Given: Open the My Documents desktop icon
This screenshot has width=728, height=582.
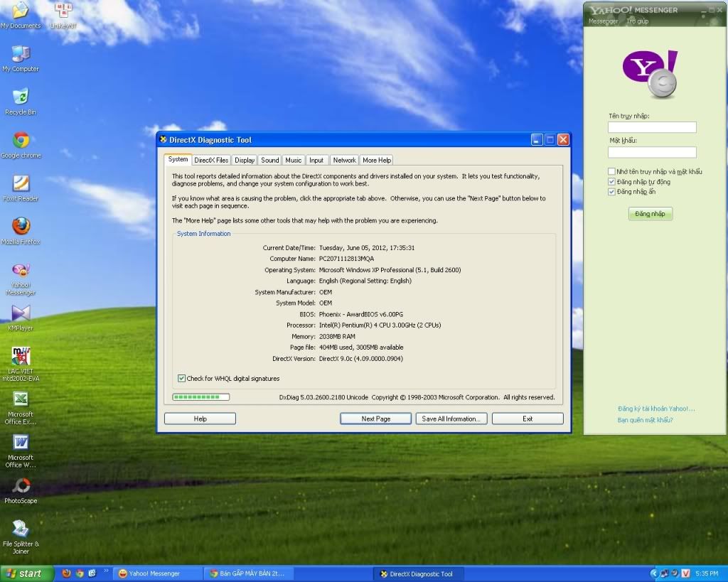Looking at the screenshot, I should coord(21,16).
